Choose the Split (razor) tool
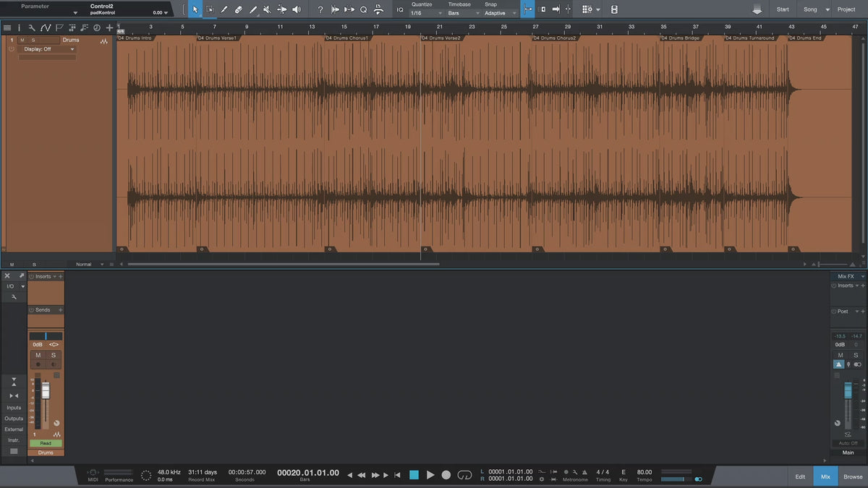This screenshot has width=868, height=488. [224, 9]
